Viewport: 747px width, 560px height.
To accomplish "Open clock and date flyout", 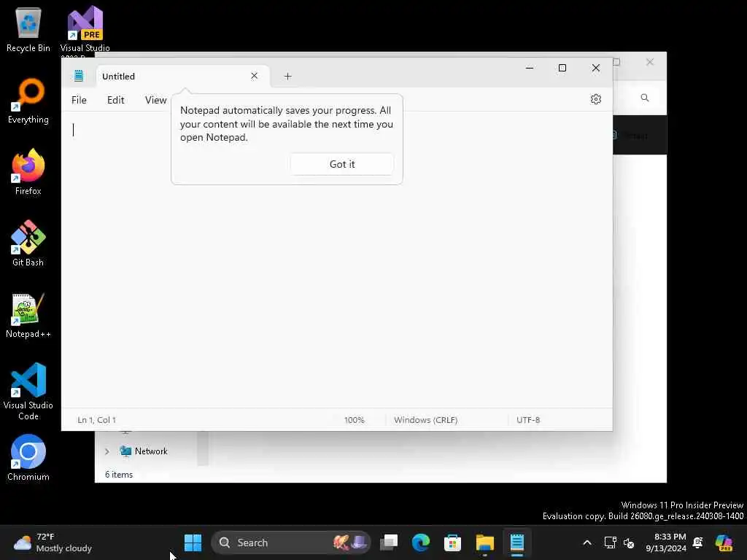I will tap(666, 542).
